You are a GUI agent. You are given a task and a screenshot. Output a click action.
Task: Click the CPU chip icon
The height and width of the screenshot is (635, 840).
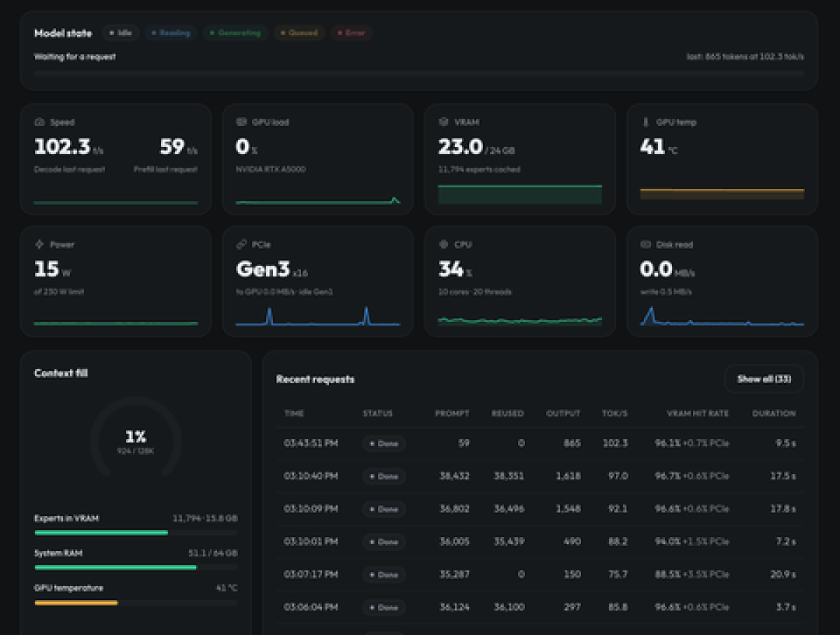(x=443, y=244)
